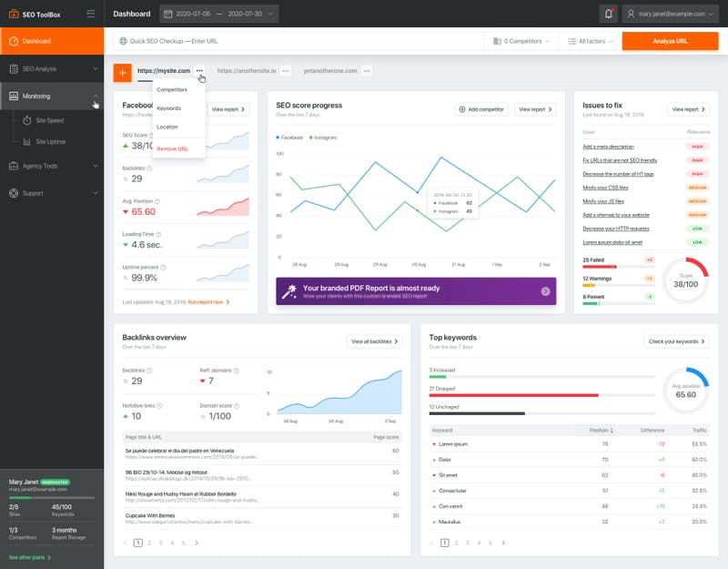Toggle the Instagram series in chart legend

point(324,137)
